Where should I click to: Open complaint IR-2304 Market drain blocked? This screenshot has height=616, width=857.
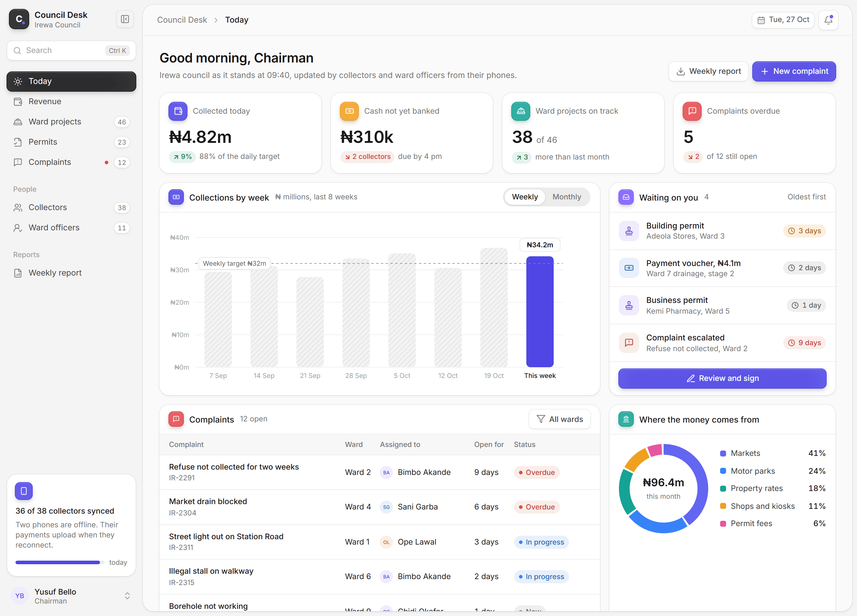tap(379, 507)
